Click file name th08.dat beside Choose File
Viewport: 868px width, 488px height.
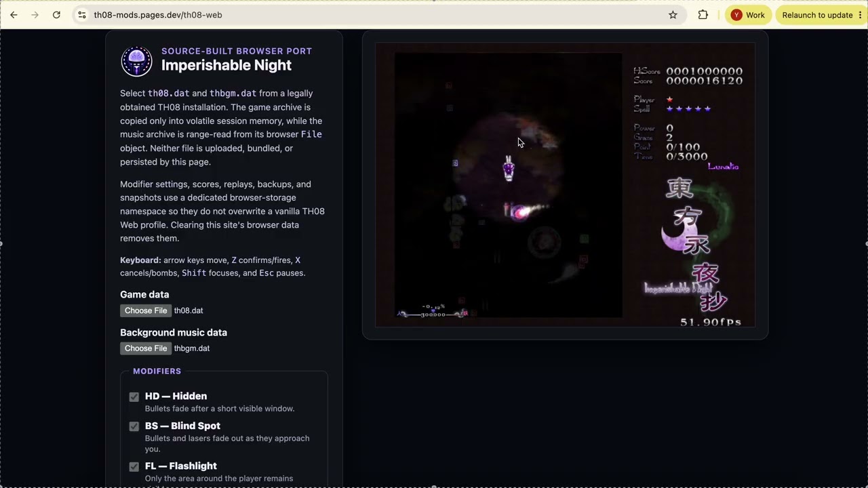[x=189, y=310]
